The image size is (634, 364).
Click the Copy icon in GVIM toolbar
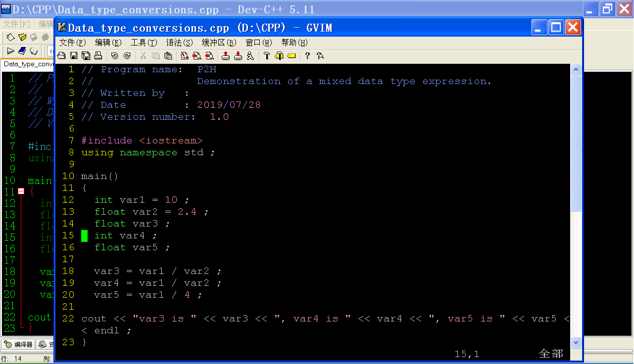(x=156, y=56)
